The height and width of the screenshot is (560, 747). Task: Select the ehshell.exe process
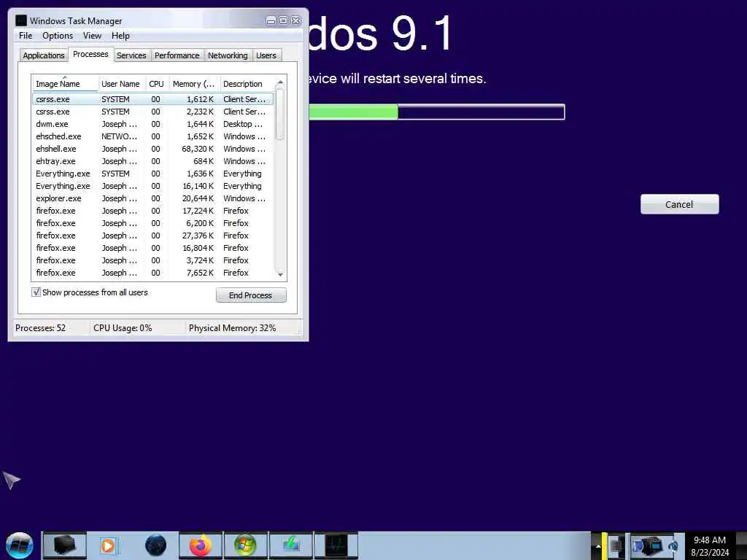click(153, 149)
